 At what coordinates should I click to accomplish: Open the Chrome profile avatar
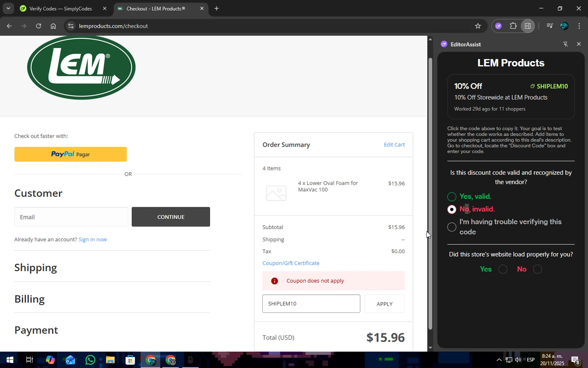click(x=564, y=26)
